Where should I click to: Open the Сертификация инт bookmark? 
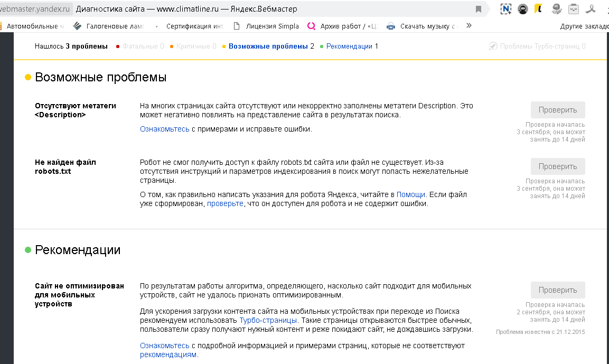point(194,26)
